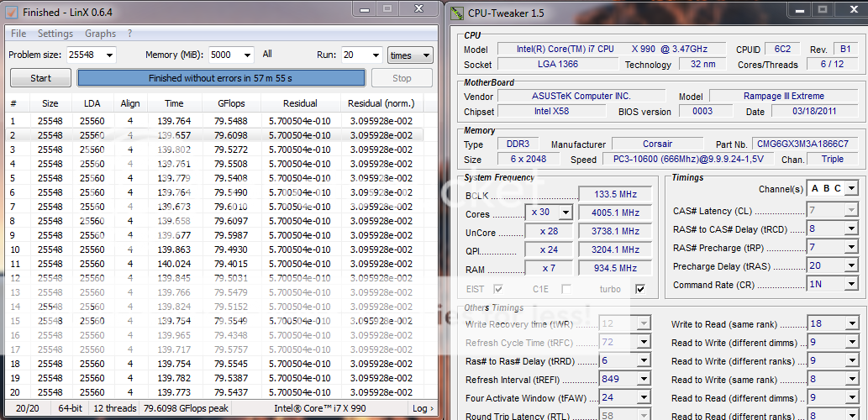Open Read to Write (different dimms) dropdown
This screenshot has height=420, width=868.
[851, 343]
